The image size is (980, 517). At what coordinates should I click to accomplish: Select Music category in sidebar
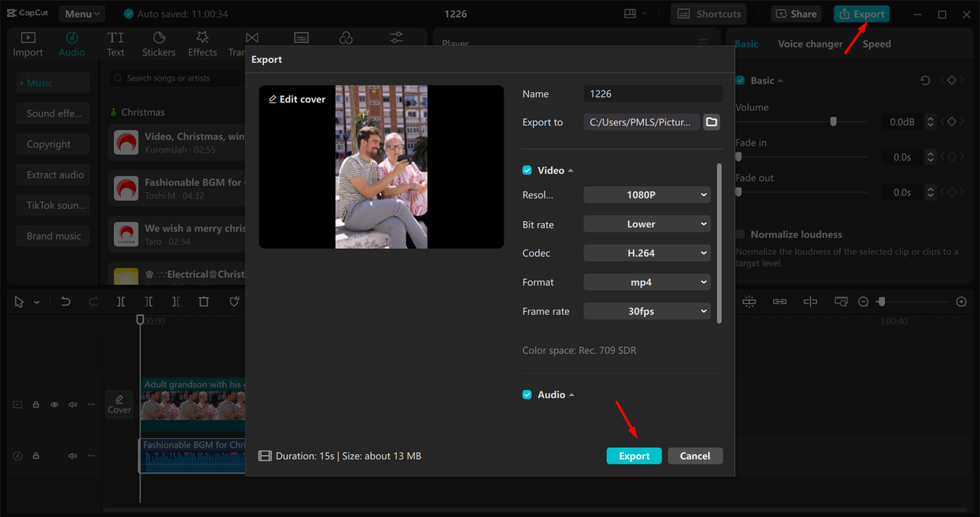coord(53,83)
